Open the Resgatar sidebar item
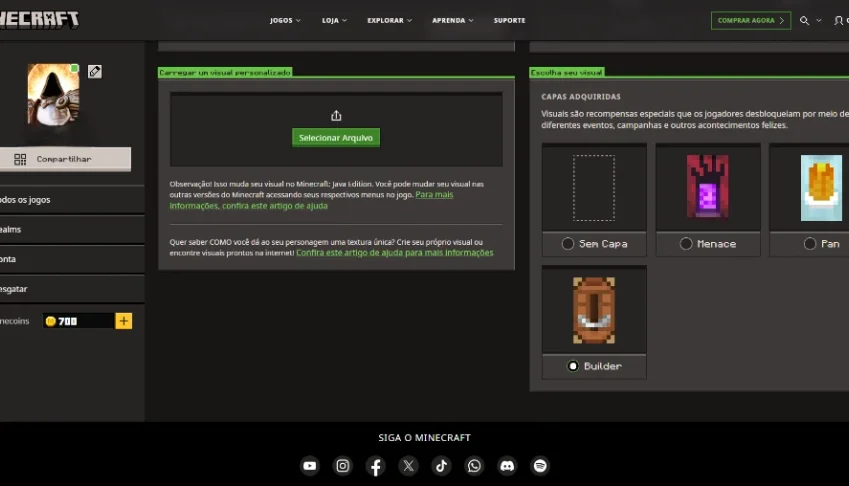Viewport: 849px width, 486px height. tap(72, 289)
